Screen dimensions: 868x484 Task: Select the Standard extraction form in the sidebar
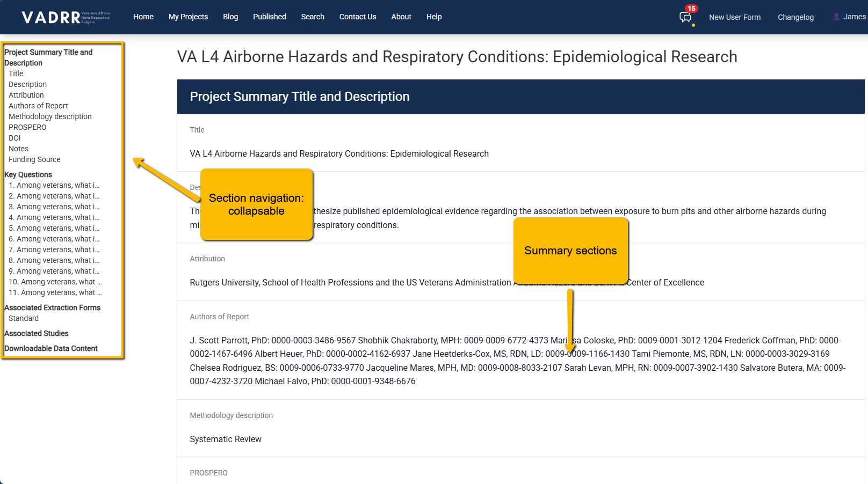pos(24,318)
